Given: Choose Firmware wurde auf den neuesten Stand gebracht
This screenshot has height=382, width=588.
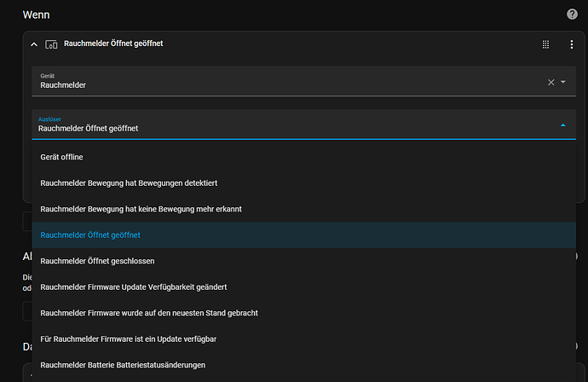Looking at the screenshot, I should [303, 313].
